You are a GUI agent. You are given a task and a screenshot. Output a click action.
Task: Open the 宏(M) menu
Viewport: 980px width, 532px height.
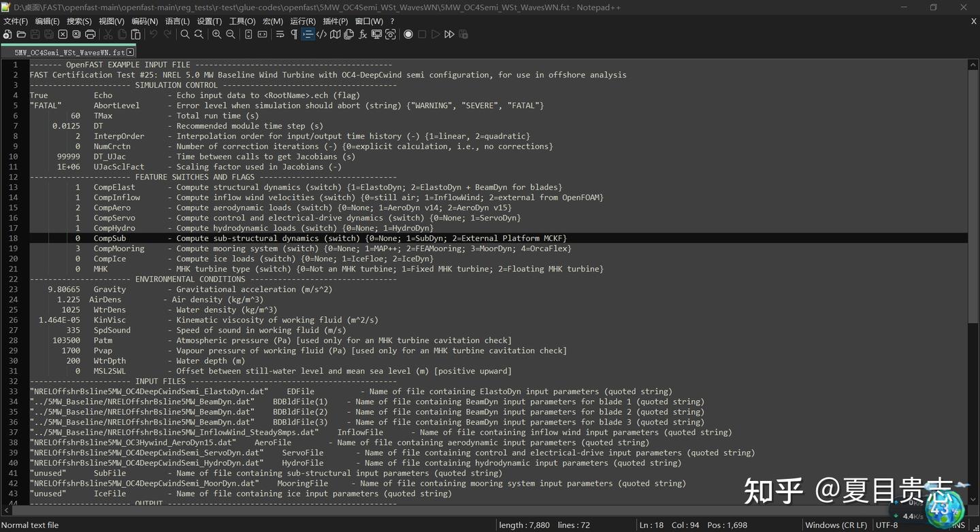point(272,20)
